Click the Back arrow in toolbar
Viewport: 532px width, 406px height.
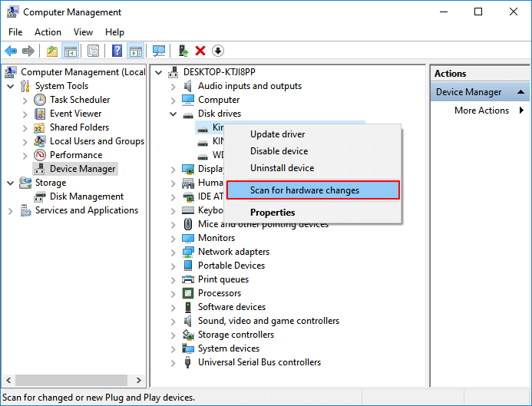pos(11,51)
